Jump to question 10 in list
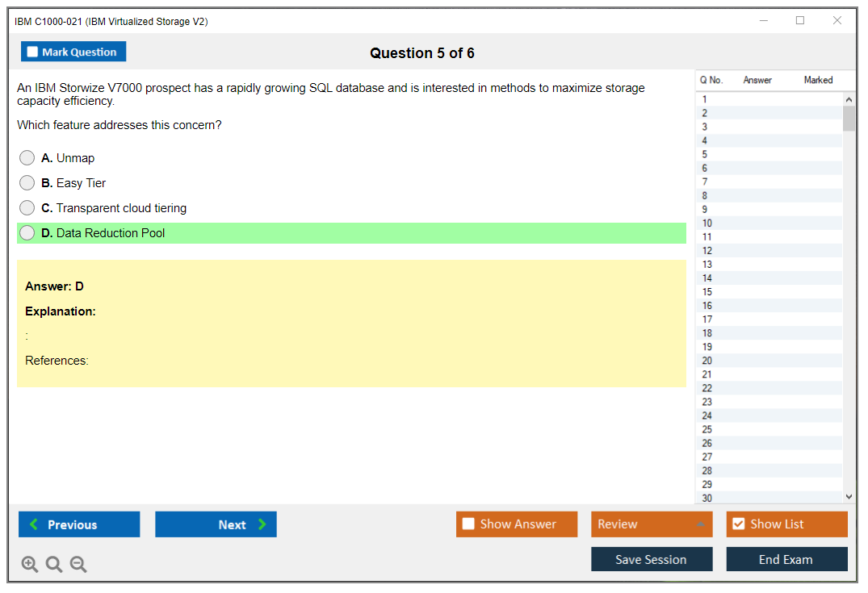The image size is (868, 593). click(x=767, y=223)
